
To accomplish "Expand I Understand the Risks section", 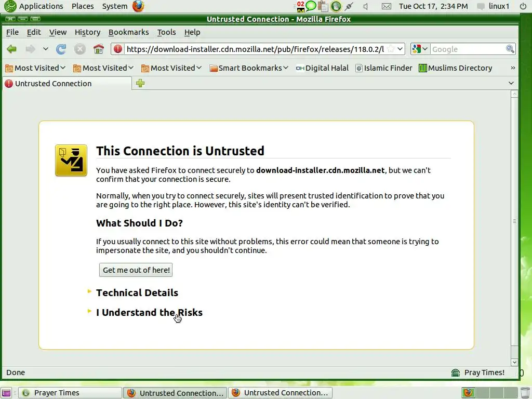I will click(x=149, y=312).
